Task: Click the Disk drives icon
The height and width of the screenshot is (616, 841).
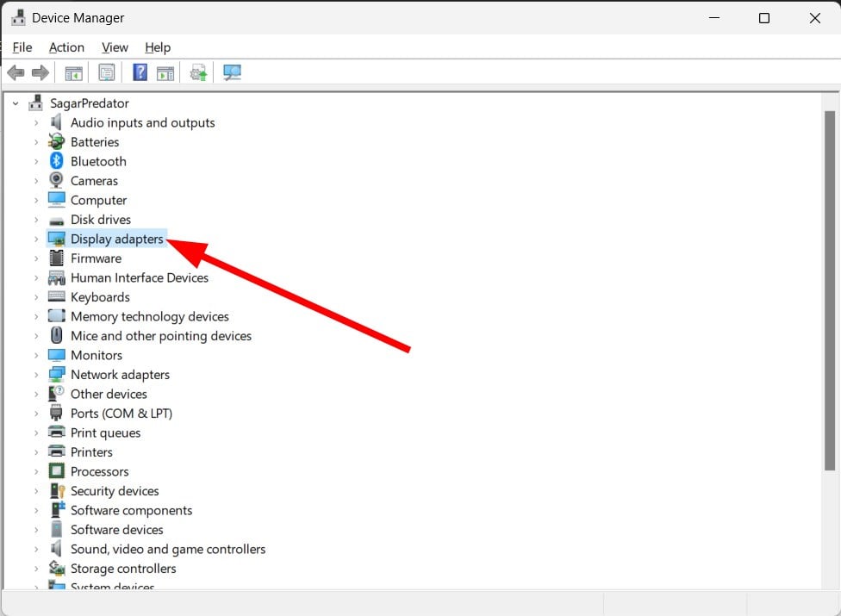Action: tap(56, 221)
